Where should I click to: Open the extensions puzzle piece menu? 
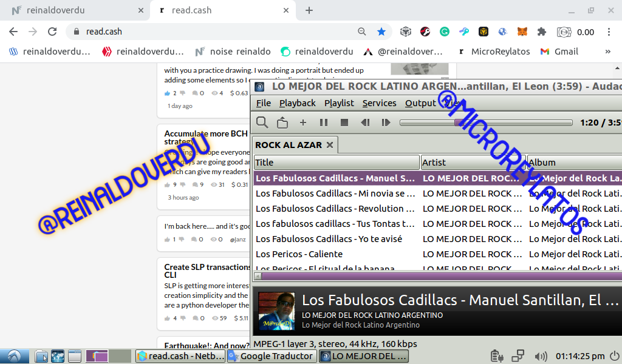click(x=541, y=32)
